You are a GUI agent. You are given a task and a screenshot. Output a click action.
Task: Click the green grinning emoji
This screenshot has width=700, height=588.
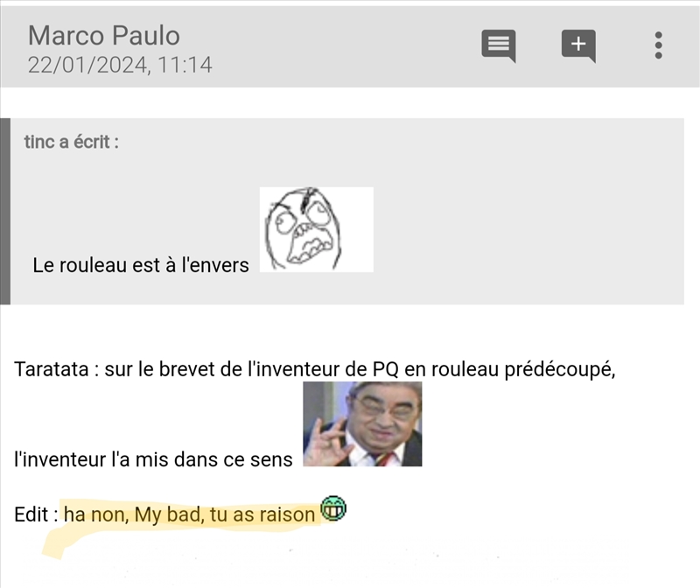click(x=333, y=508)
